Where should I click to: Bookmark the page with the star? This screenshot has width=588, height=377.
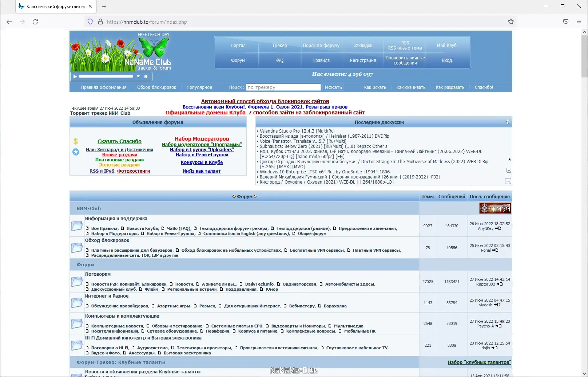[511, 21]
